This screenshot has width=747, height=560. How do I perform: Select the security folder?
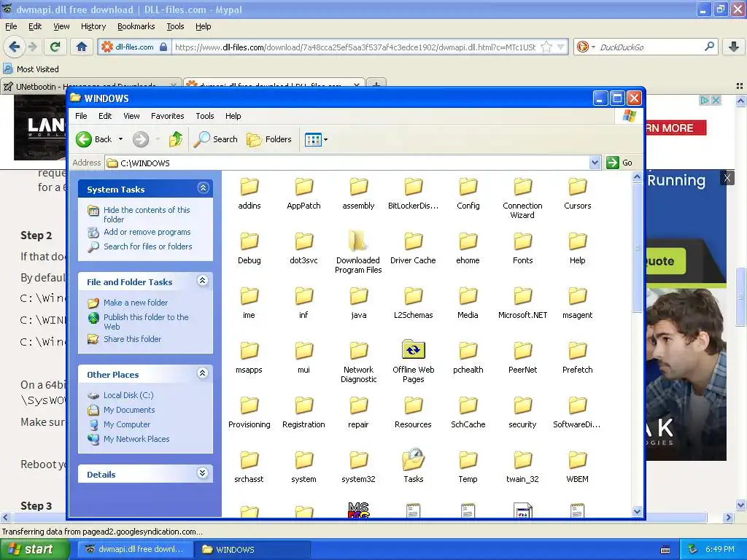pos(522,413)
